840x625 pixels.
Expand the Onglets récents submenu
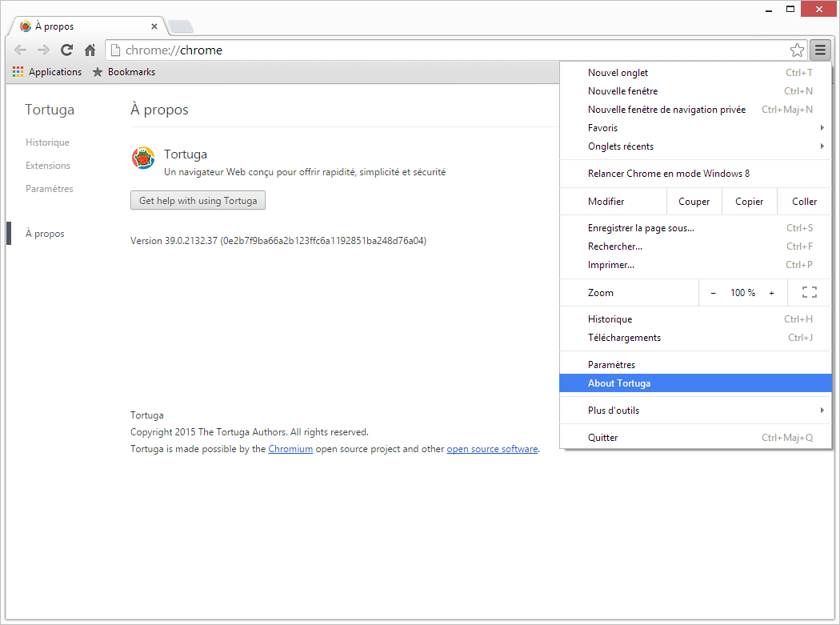pyautogui.click(x=695, y=146)
